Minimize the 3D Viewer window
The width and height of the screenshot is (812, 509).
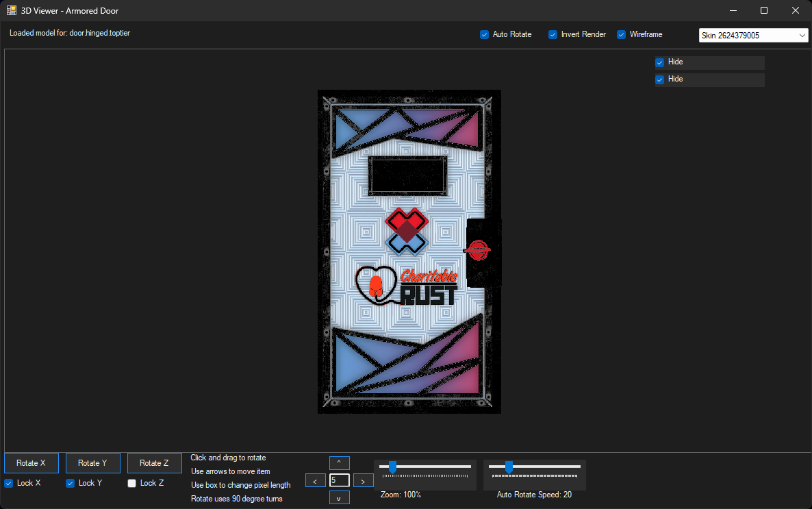pos(733,10)
